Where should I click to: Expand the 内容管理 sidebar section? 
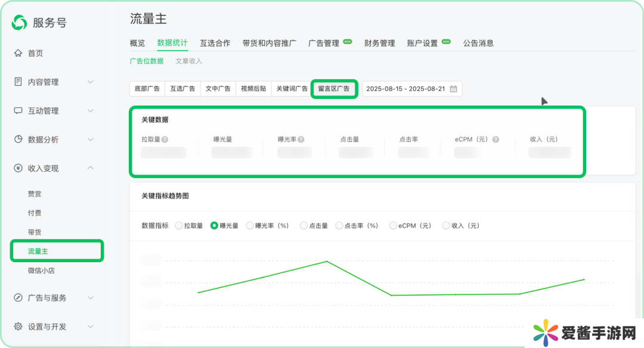91,82
